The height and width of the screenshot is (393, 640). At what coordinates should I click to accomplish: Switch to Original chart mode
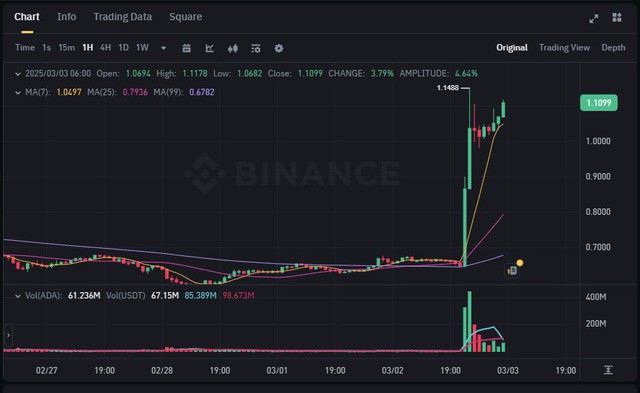click(x=512, y=48)
